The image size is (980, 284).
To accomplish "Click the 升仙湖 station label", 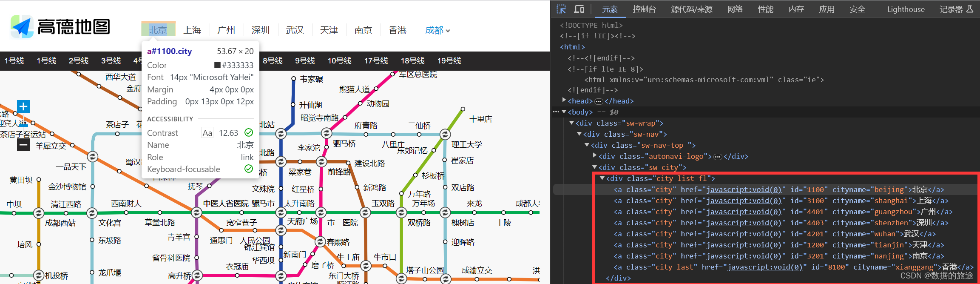I will coord(311,105).
